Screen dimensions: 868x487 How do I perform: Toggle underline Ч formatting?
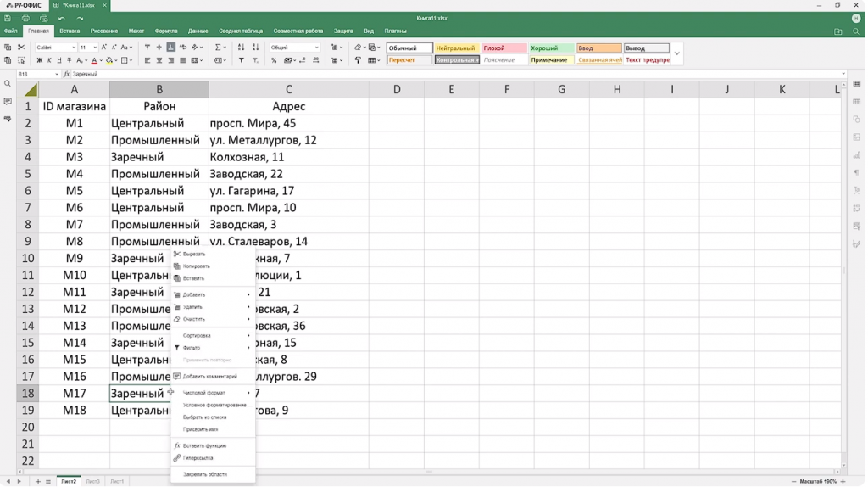[59, 60]
